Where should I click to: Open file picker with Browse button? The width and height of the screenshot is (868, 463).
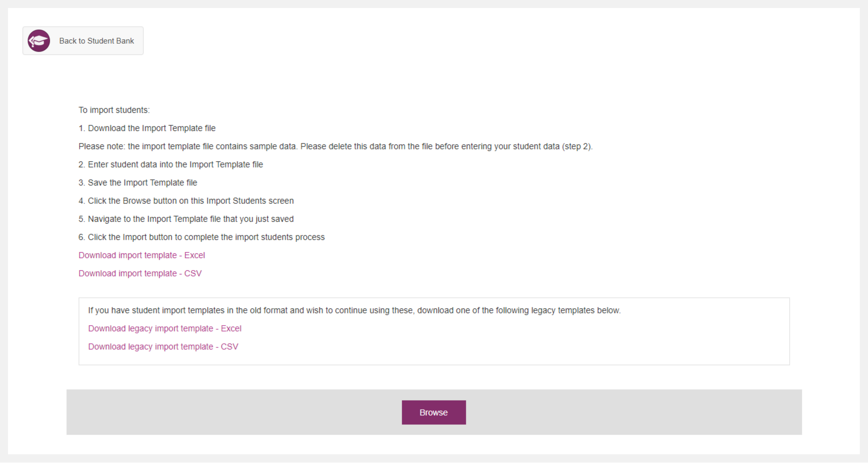tap(434, 413)
